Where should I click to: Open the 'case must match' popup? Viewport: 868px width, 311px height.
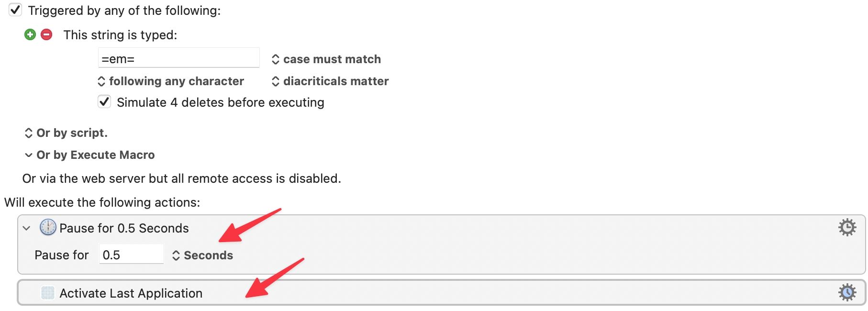click(327, 59)
